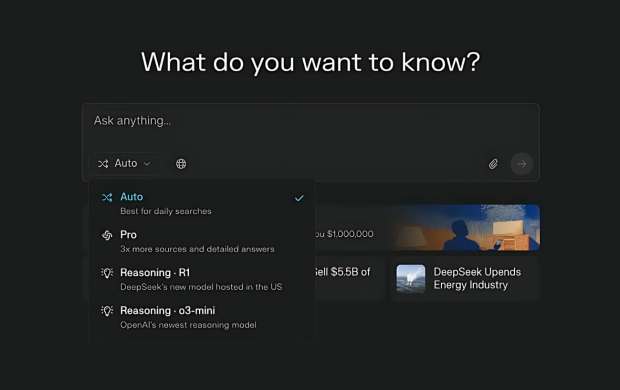Open the Auto mode dropdown button
620x390 pixels.
125,164
